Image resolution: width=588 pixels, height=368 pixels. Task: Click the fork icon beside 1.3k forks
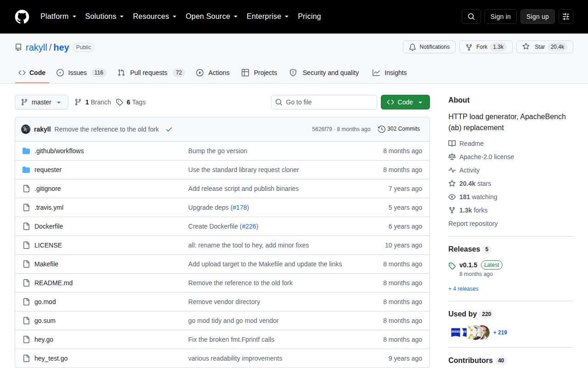click(452, 210)
